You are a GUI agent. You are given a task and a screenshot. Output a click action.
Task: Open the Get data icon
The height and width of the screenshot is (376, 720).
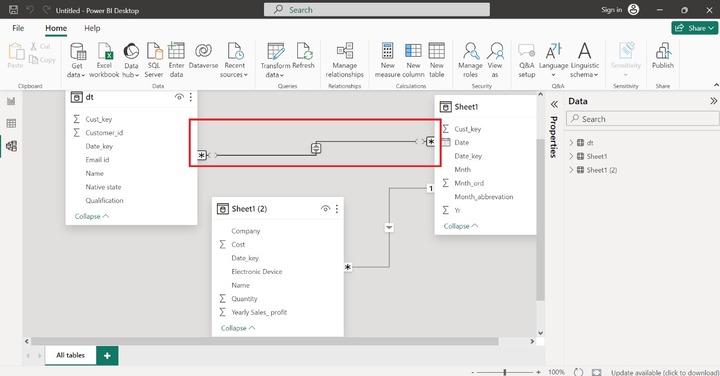pos(77,60)
